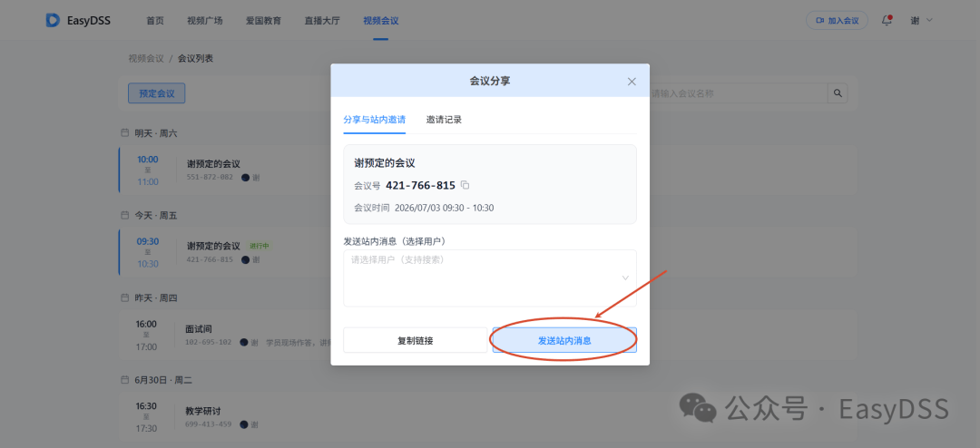The height and width of the screenshot is (448, 980).
Task: Open 直播大厅 navigation item
Action: pos(322,21)
